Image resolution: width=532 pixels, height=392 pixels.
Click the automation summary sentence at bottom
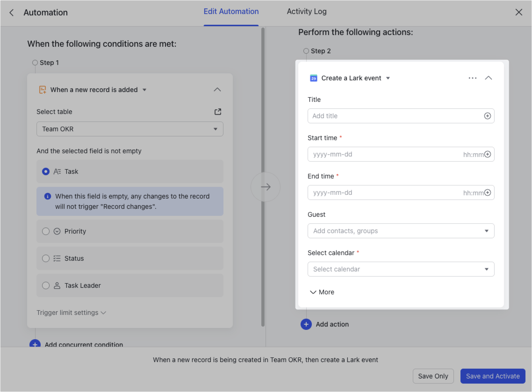point(266,360)
